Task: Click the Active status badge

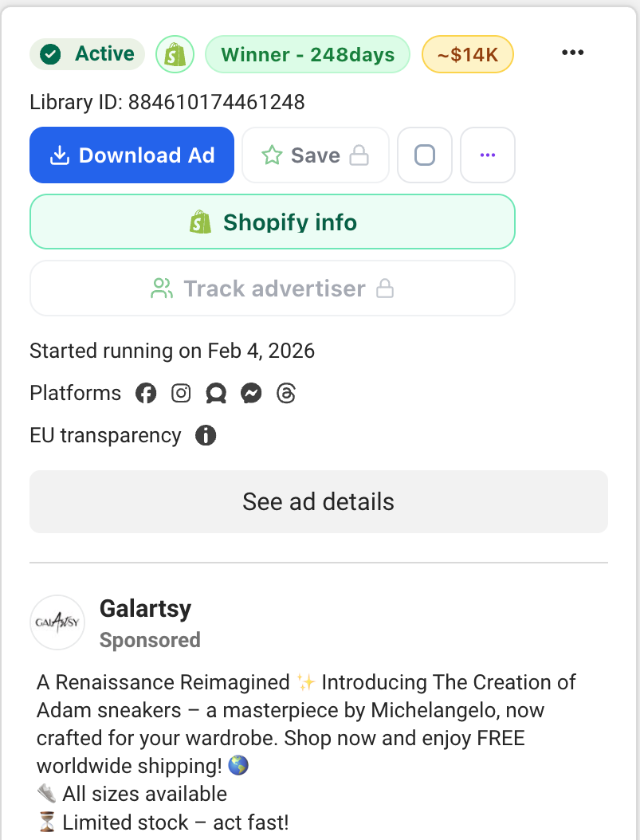Action: coord(88,54)
